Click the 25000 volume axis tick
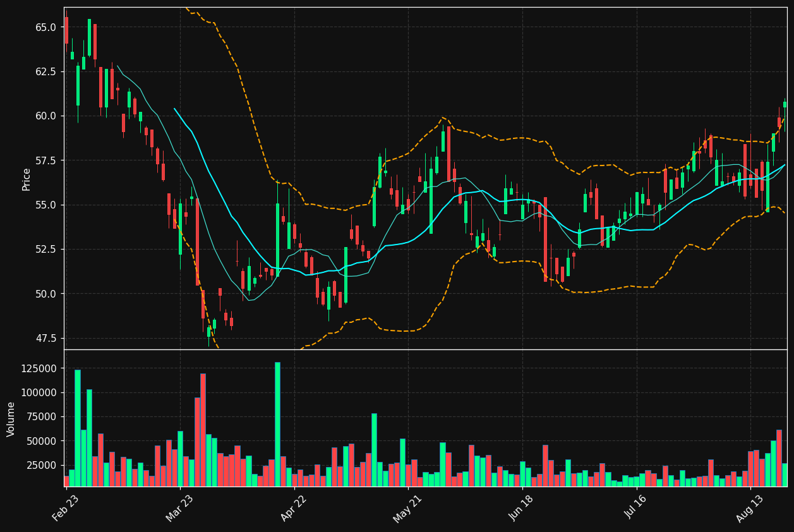Screen dimensions: 794x532 point(42,466)
